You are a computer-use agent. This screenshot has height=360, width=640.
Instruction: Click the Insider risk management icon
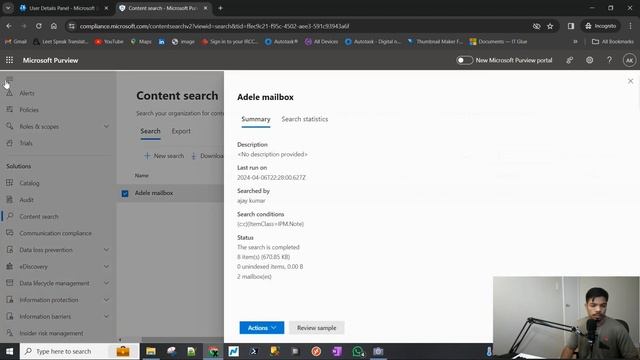point(9,333)
